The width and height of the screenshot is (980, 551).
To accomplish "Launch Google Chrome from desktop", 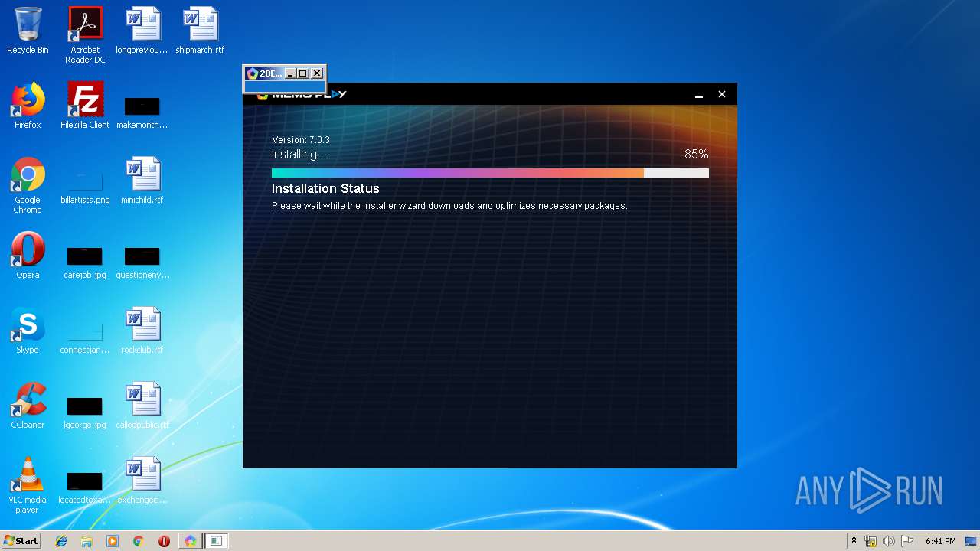I will (28, 185).
